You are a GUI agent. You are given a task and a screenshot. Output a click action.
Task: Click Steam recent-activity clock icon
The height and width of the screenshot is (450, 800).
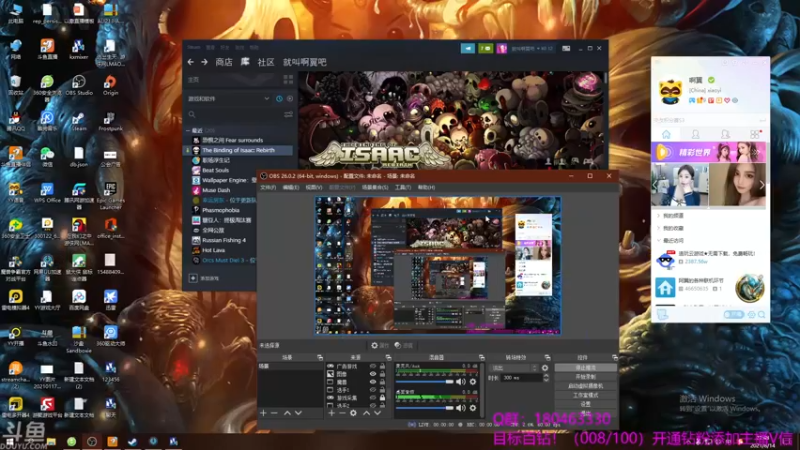[279, 98]
